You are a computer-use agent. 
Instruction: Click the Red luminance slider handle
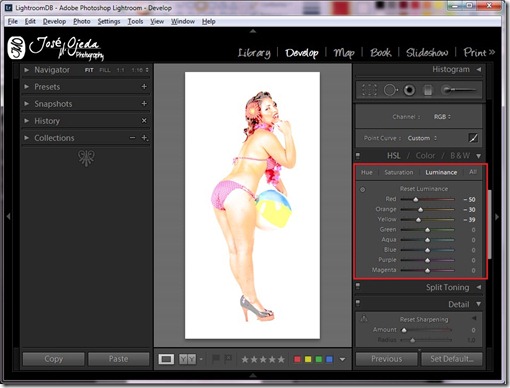(x=415, y=199)
